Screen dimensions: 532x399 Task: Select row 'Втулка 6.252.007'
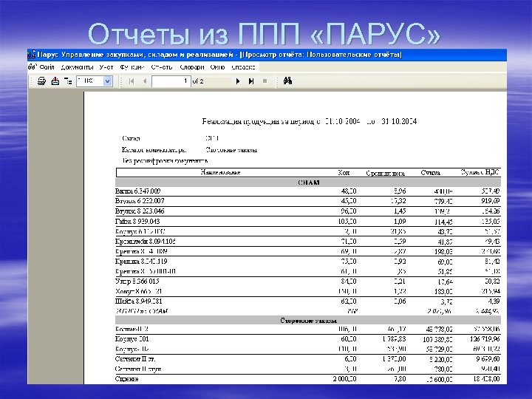307,201
